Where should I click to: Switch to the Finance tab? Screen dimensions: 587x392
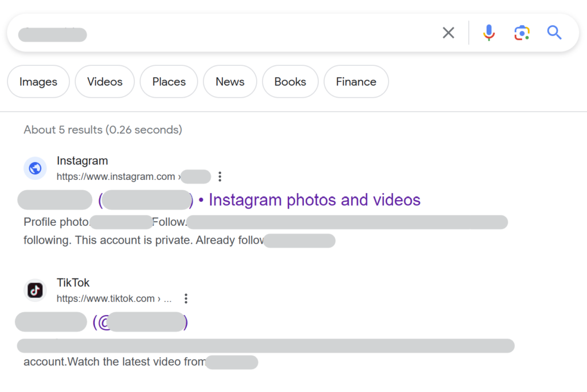tap(356, 81)
